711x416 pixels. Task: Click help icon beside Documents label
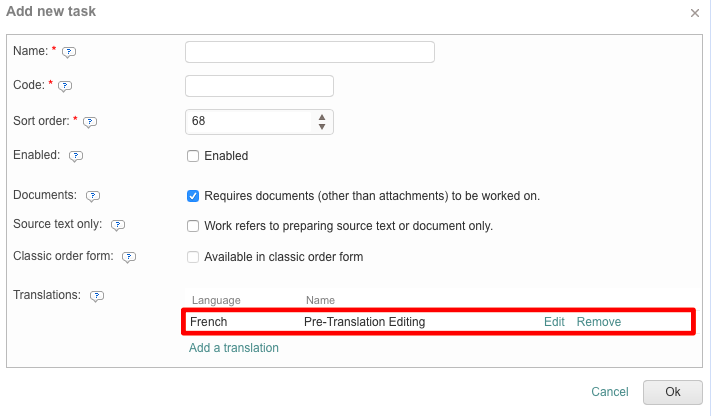pos(93,196)
